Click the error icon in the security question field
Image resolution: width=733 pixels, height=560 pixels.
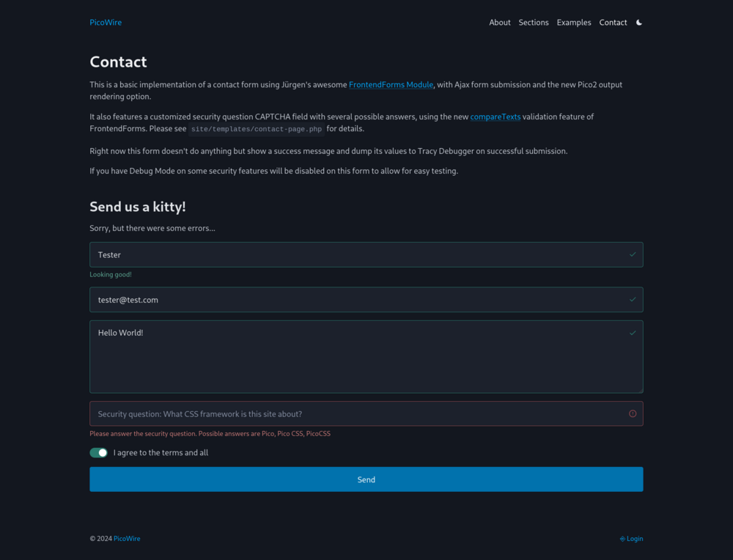tap(632, 413)
